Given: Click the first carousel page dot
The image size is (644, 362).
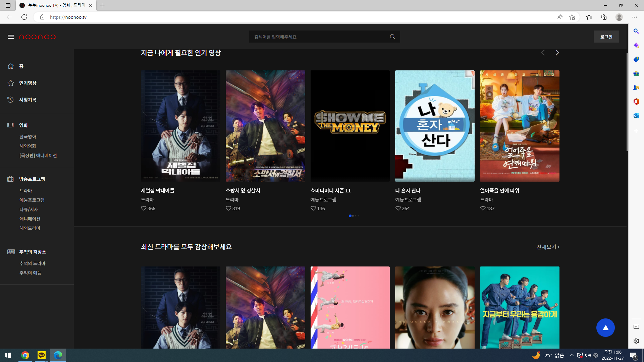Looking at the screenshot, I should pyautogui.click(x=350, y=216).
